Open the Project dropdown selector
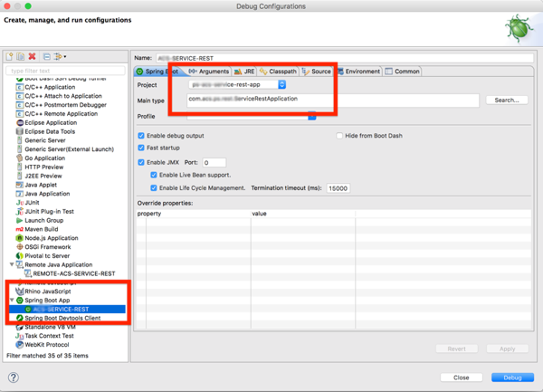The height and width of the screenshot is (392, 543). point(237,84)
